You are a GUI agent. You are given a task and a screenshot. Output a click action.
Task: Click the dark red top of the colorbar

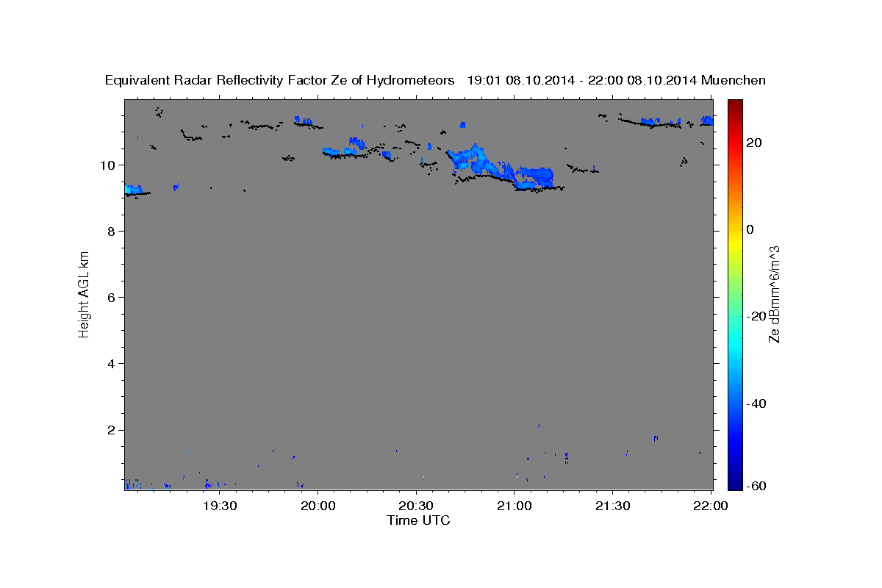pos(735,105)
